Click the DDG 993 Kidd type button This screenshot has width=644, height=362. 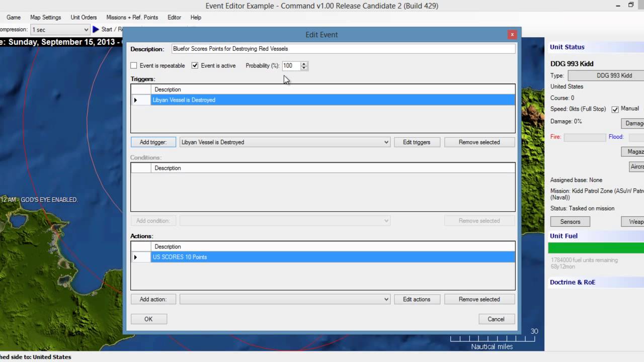tap(606, 75)
